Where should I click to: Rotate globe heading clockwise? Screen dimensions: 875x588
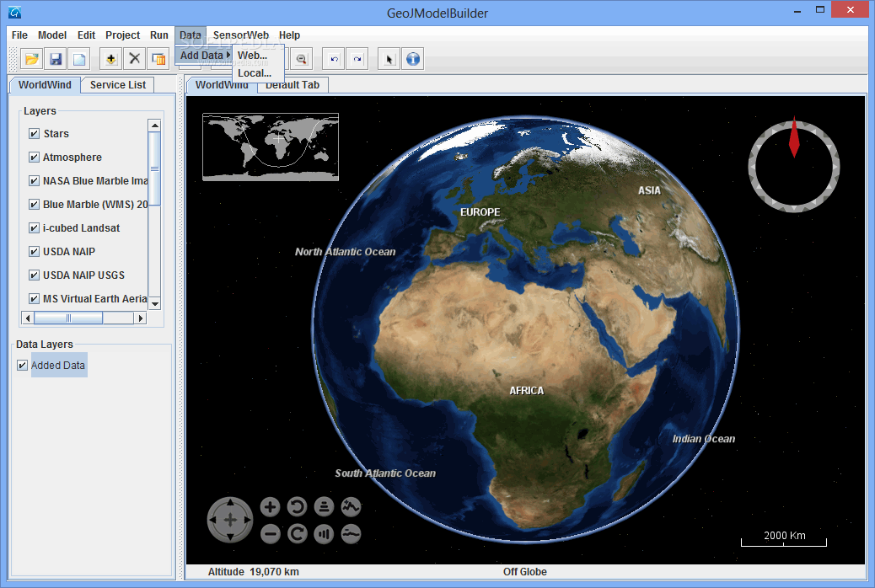(x=297, y=534)
